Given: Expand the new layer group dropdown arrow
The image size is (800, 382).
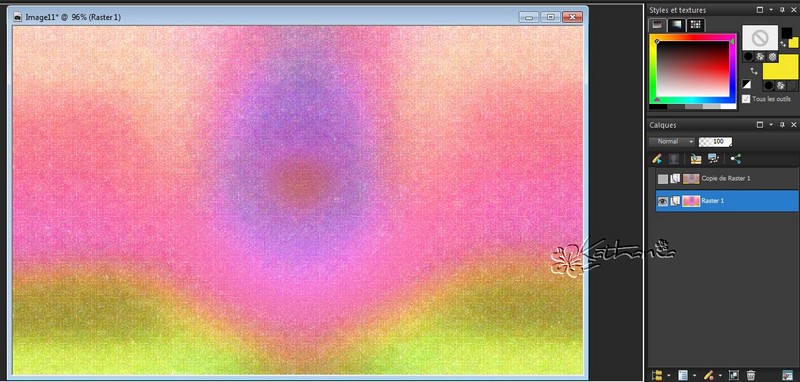Looking at the screenshot, I should click(668, 376).
